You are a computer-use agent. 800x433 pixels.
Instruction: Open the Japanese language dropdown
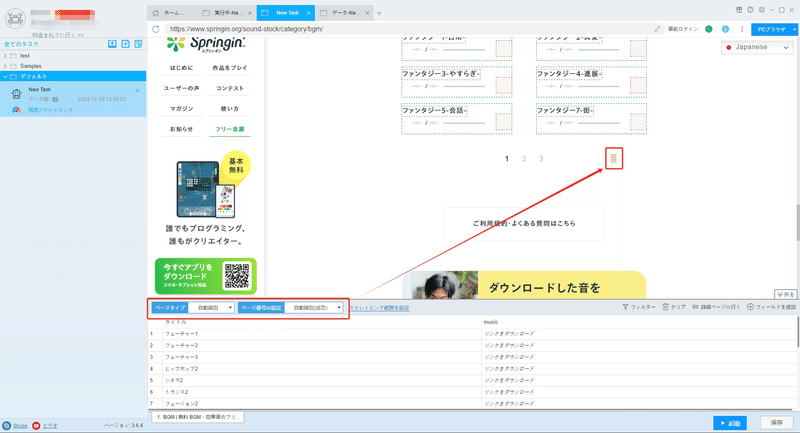(757, 47)
